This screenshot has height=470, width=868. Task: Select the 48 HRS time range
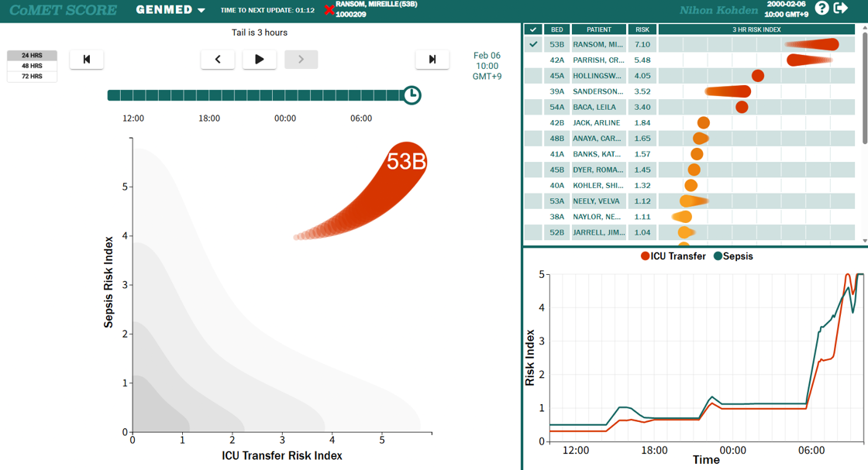32,66
